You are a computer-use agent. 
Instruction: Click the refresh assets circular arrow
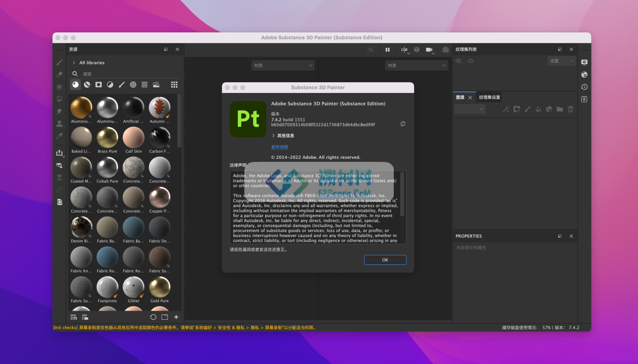pyautogui.click(x=153, y=317)
